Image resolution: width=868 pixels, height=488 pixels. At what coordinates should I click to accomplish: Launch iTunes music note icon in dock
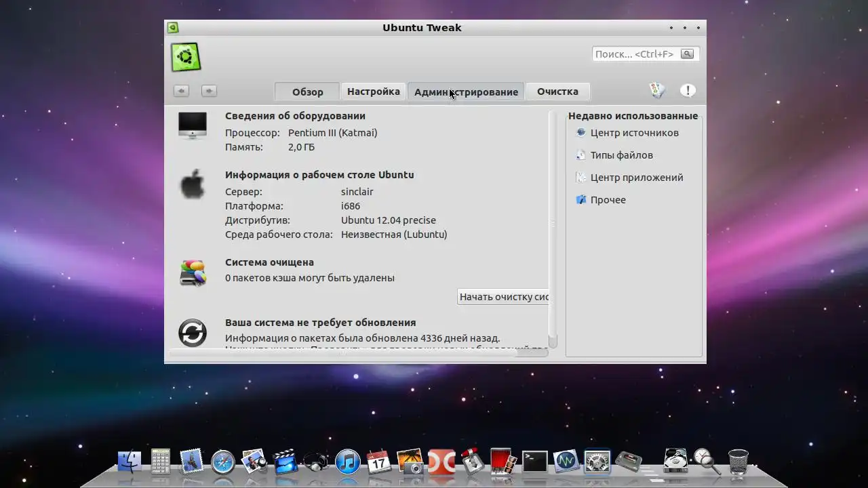coord(347,462)
